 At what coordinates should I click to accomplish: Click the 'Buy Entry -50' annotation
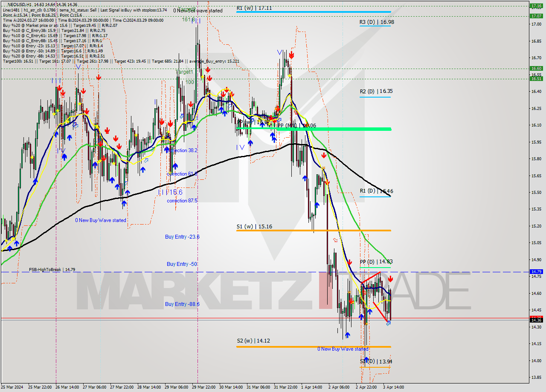(x=182, y=264)
